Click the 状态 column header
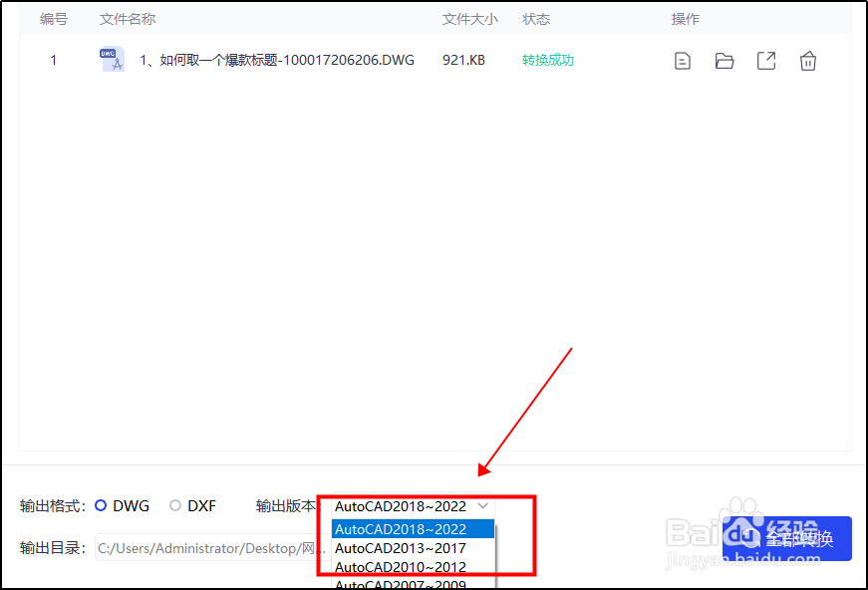The height and width of the screenshot is (590, 868). coord(536,19)
